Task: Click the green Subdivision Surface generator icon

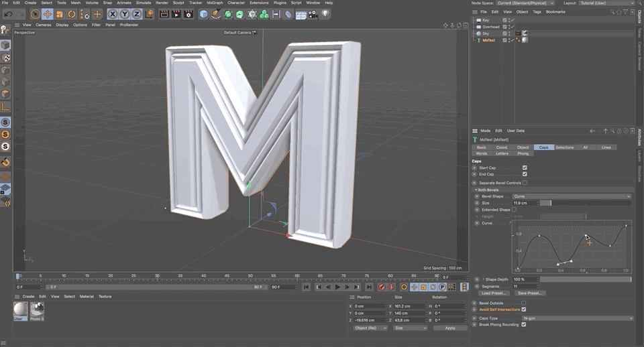Action: 228,14
